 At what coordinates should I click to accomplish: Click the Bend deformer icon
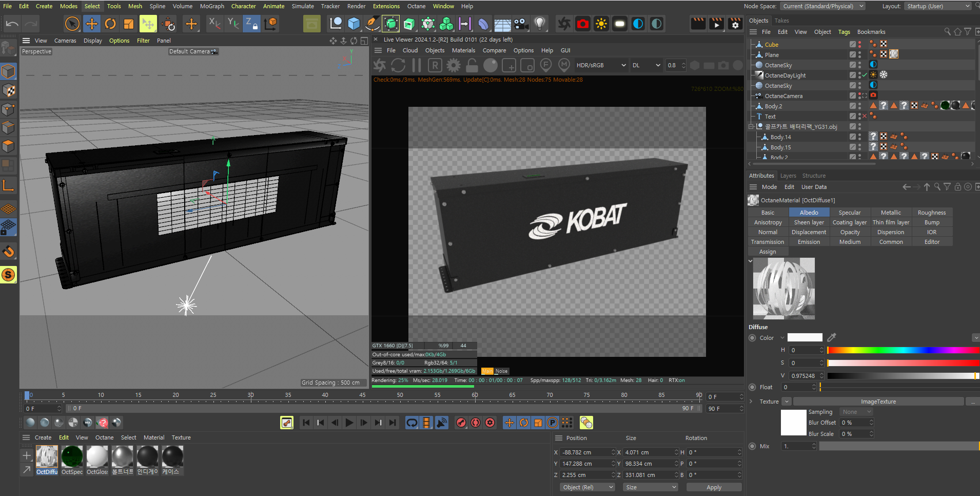(483, 24)
